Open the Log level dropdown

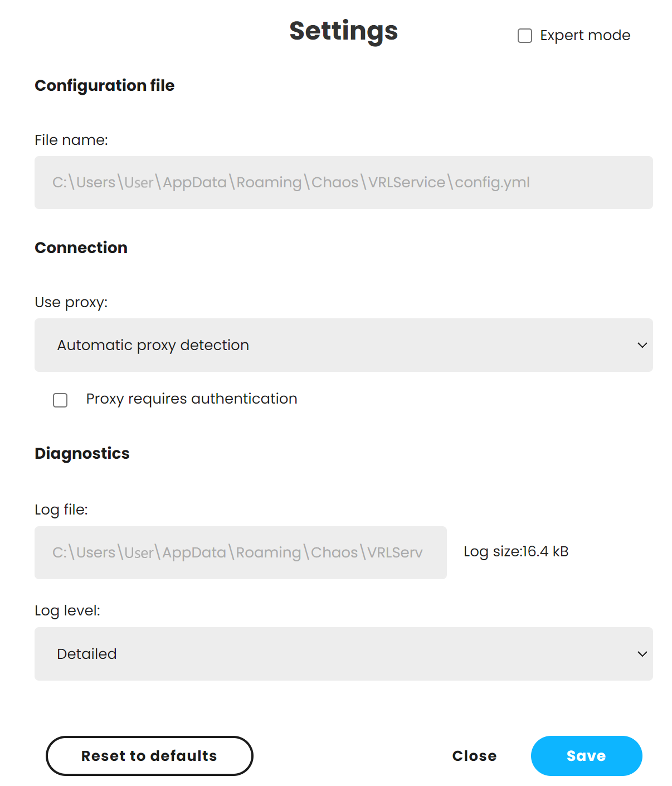[343, 654]
